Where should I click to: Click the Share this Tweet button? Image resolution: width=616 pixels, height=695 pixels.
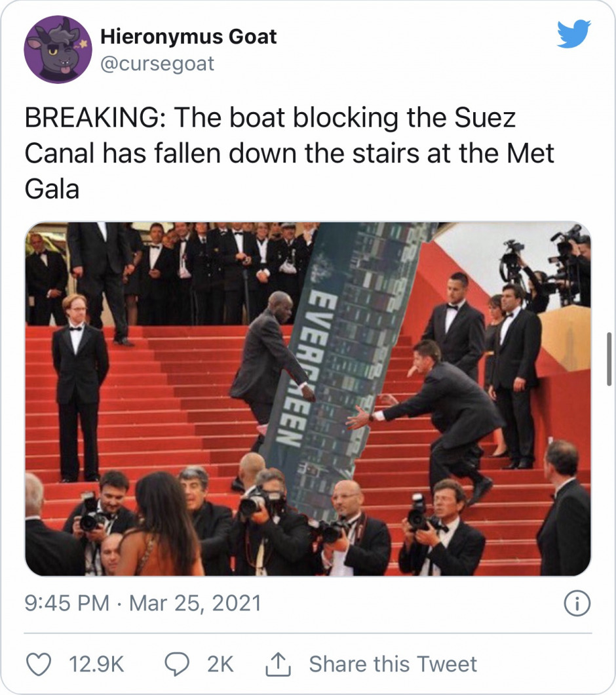pos(393,664)
